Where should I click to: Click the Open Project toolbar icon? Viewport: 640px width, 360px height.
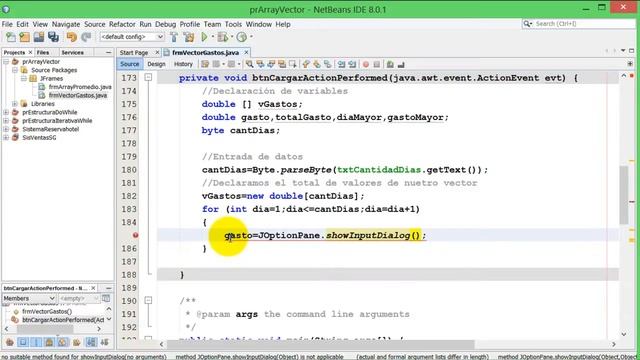point(39,37)
